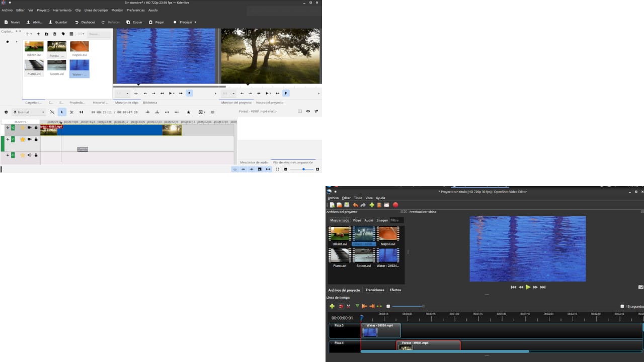
Task: Add a marker with the OpenShot marker icon
Action: pyautogui.click(x=357, y=306)
